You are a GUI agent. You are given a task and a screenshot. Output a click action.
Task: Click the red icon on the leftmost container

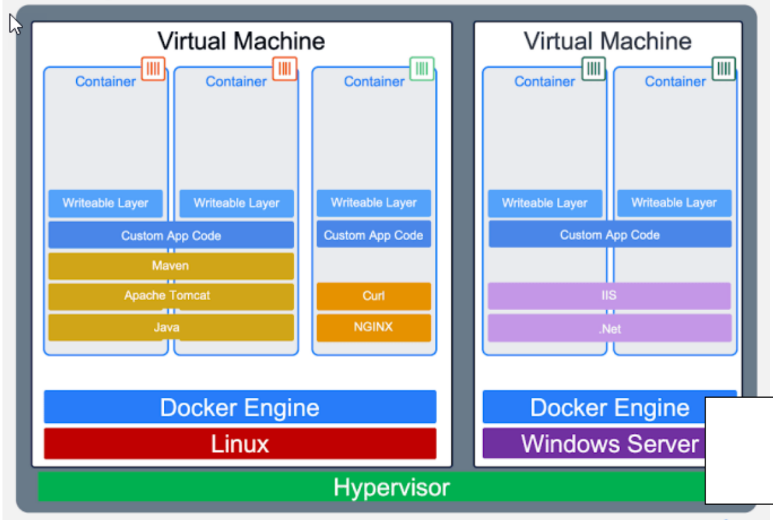pyautogui.click(x=153, y=69)
